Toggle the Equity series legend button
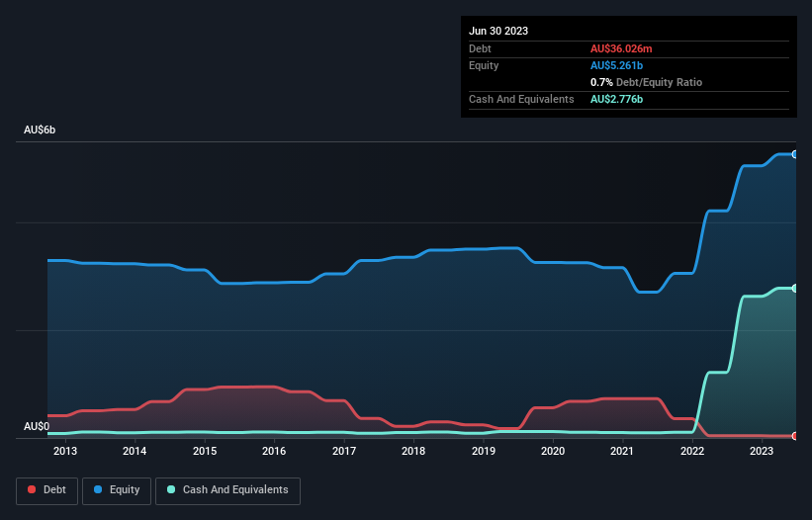 [x=117, y=490]
